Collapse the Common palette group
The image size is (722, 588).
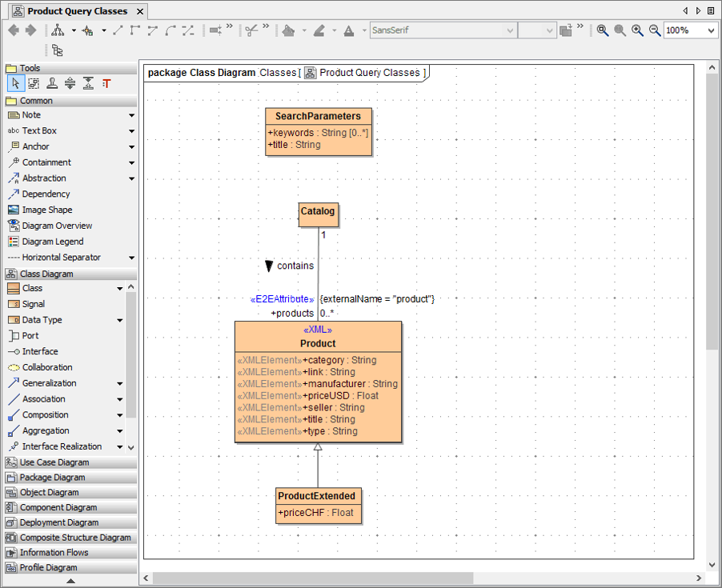click(36, 101)
